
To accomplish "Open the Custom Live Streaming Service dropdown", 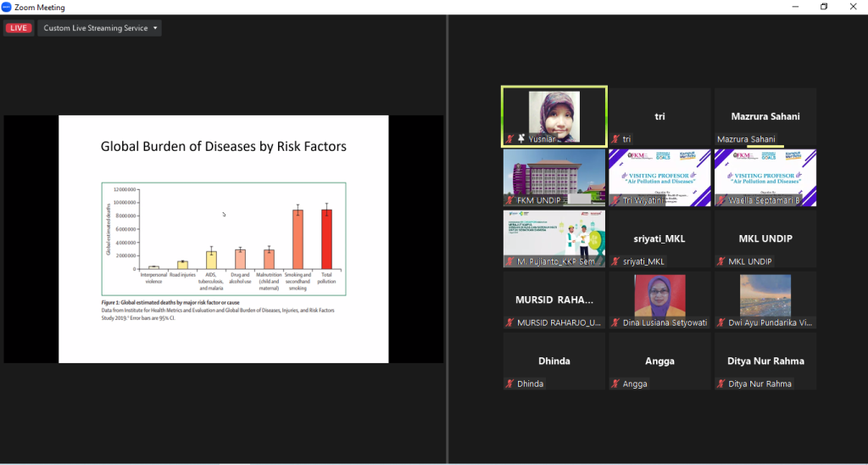I will click(x=100, y=28).
